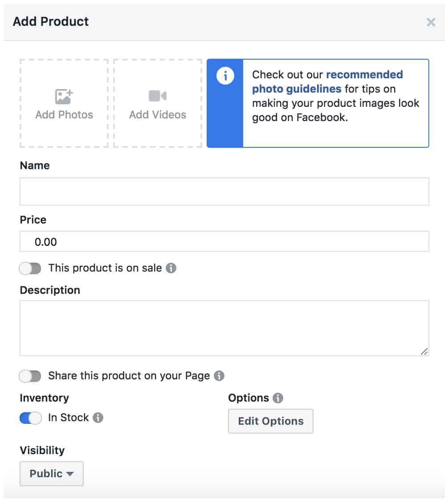Click the Add Photos image icon
The width and height of the screenshot is (448, 504).
coord(64,97)
